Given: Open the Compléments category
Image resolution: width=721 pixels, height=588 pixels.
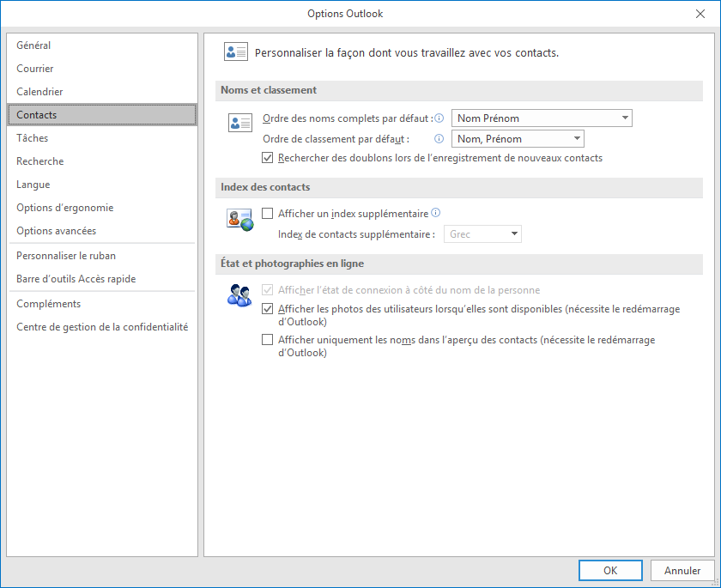Looking at the screenshot, I should pos(102,304).
